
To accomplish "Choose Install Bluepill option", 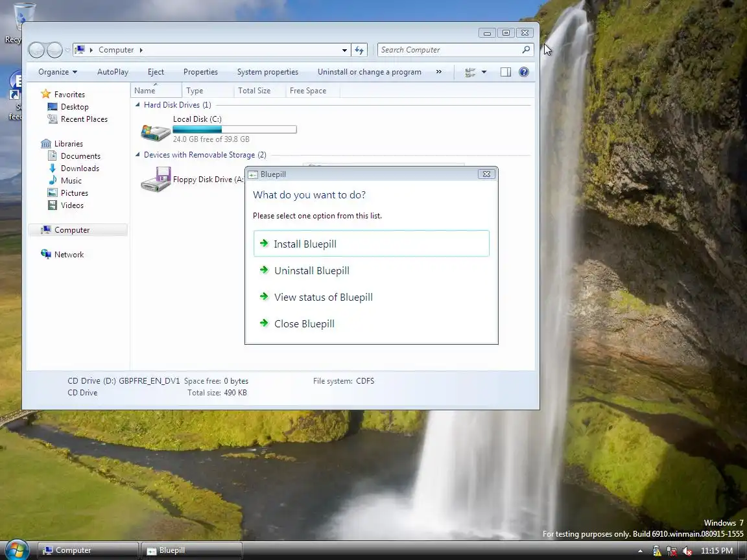I will pos(372,244).
